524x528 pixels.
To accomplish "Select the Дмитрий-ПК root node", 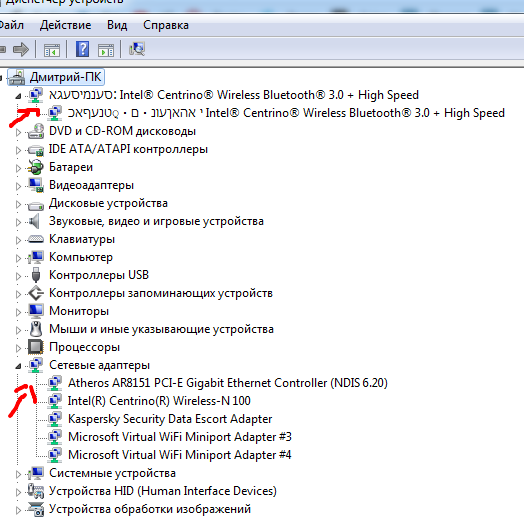I will 65,77.
